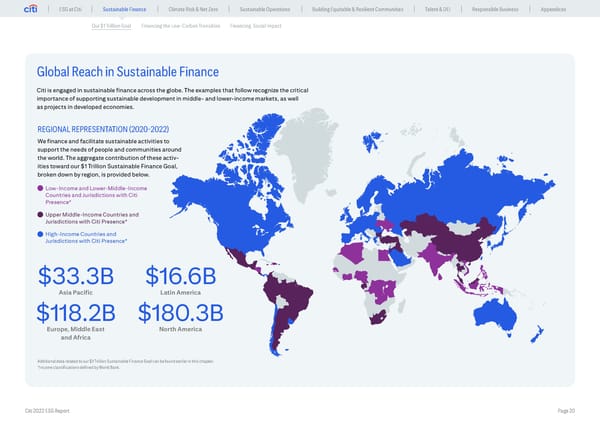Jump to the Appendices tab
The width and height of the screenshot is (600, 425).
pos(571,10)
